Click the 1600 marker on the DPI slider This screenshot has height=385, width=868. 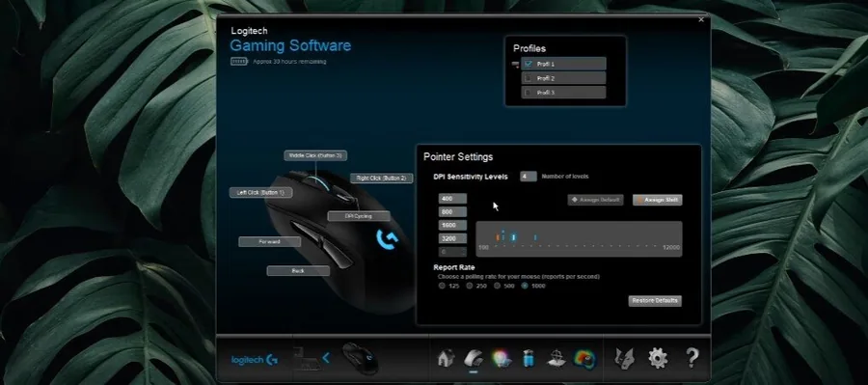514,237
